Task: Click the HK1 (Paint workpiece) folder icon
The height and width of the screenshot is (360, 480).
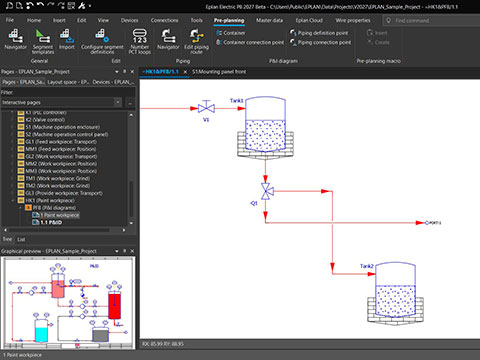Action: [x=21, y=200]
